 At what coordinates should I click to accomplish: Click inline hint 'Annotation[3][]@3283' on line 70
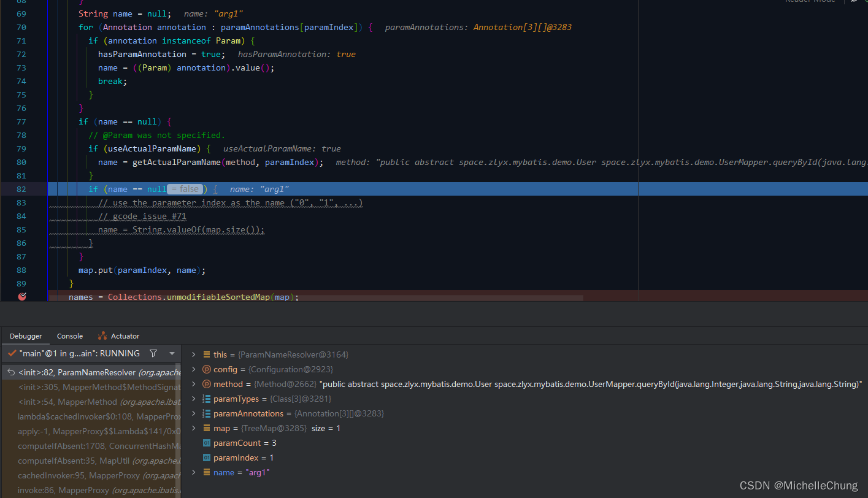[523, 27]
